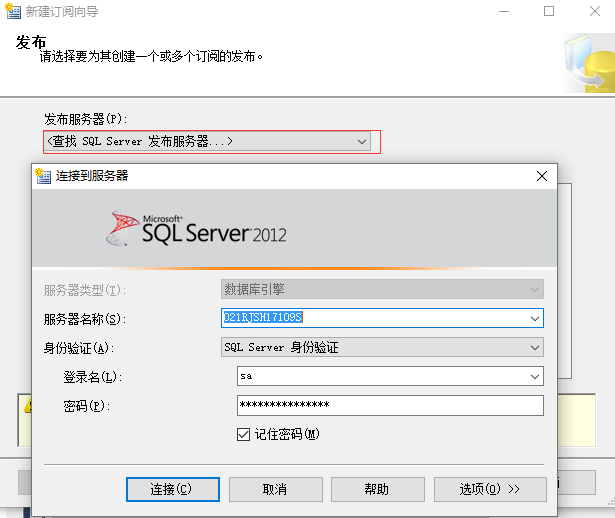Click the New Subscription Wizard title bar icon
Image resolution: width=615 pixels, height=518 pixels.
[x=13, y=11]
